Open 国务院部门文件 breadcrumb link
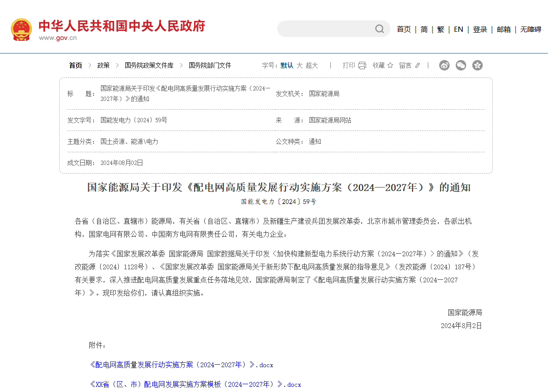 pos(210,65)
